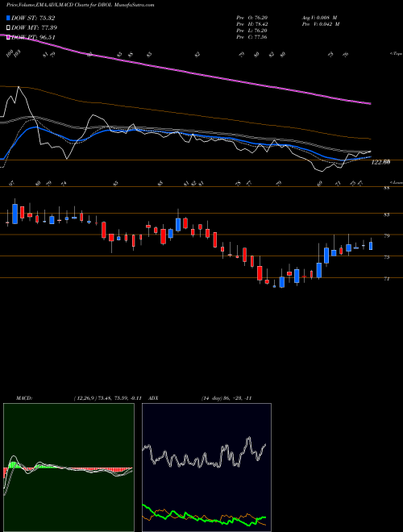The width and height of the screenshot is (403, 532).
Task: Click the blue DOW ST legend swatch
Action: click(8, 18)
